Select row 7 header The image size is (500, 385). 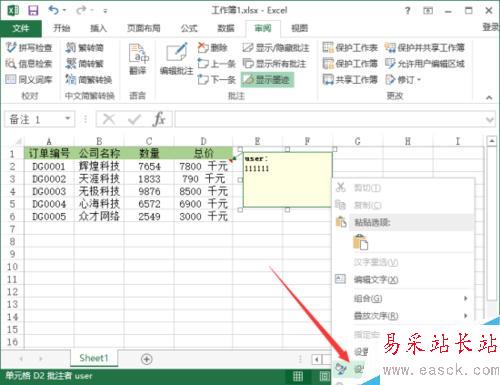pos(12,229)
